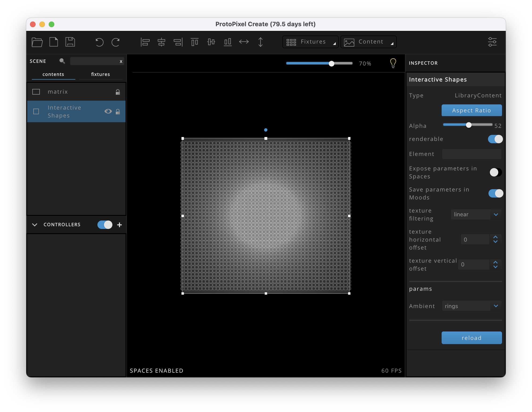The width and height of the screenshot is (532, 412).
Task: Save project with the floppy disk icon
Action: tap(70, 42)
